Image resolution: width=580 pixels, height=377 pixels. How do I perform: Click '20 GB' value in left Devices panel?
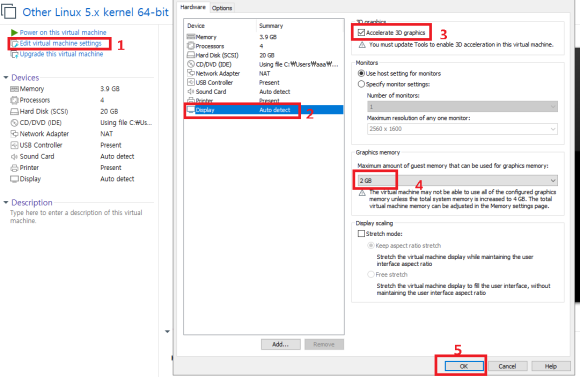[x=109, y=111]
